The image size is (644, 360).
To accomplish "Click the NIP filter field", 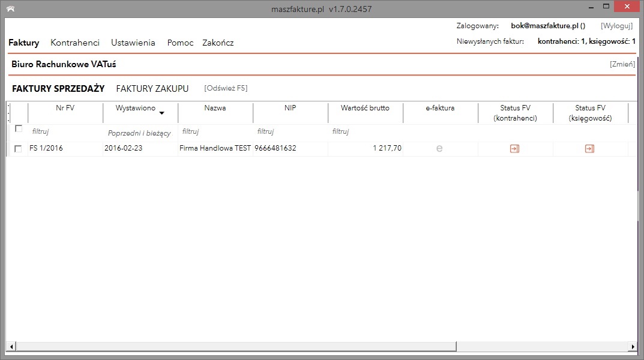I will pyautogui.click(x=290, y=131).
